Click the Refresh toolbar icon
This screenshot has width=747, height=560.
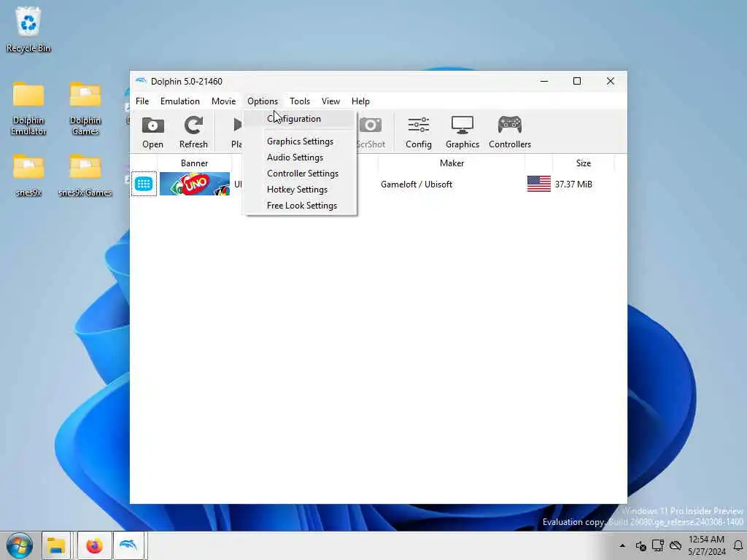[x=193, y=132]
